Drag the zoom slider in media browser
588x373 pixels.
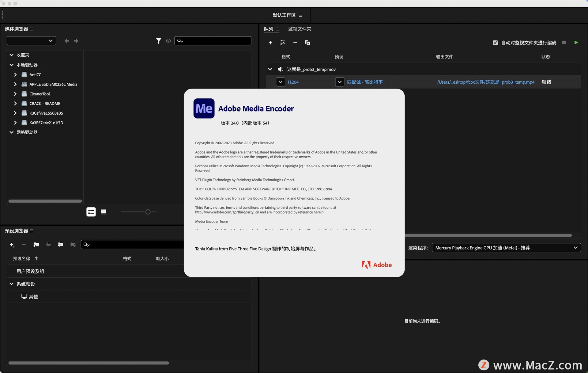pyautogui.click(x=148, y=211)
